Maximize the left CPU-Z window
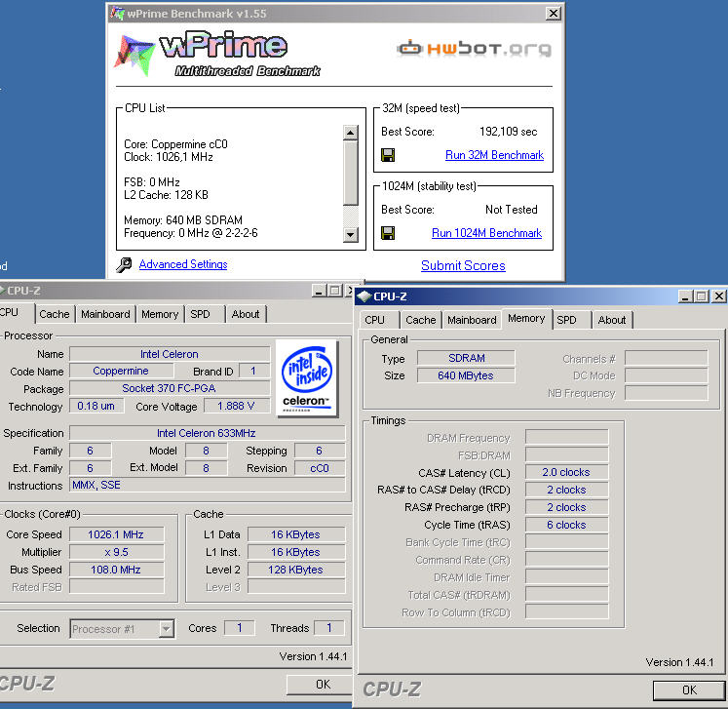 (x=334, y=291)
